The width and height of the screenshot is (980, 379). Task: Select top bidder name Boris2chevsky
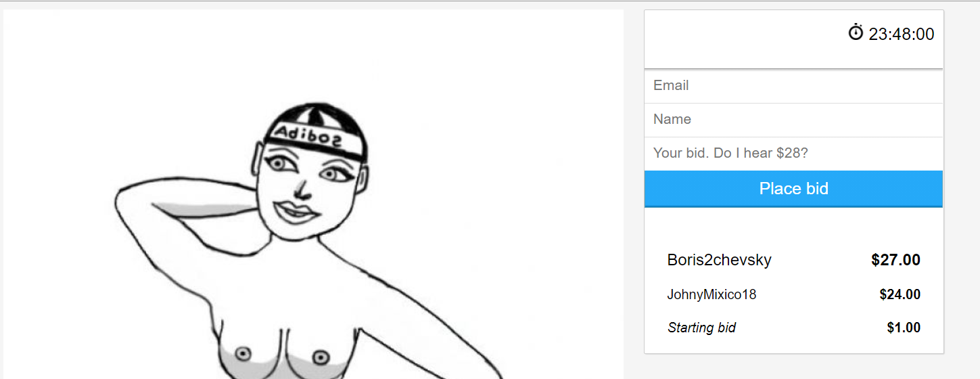719,260
